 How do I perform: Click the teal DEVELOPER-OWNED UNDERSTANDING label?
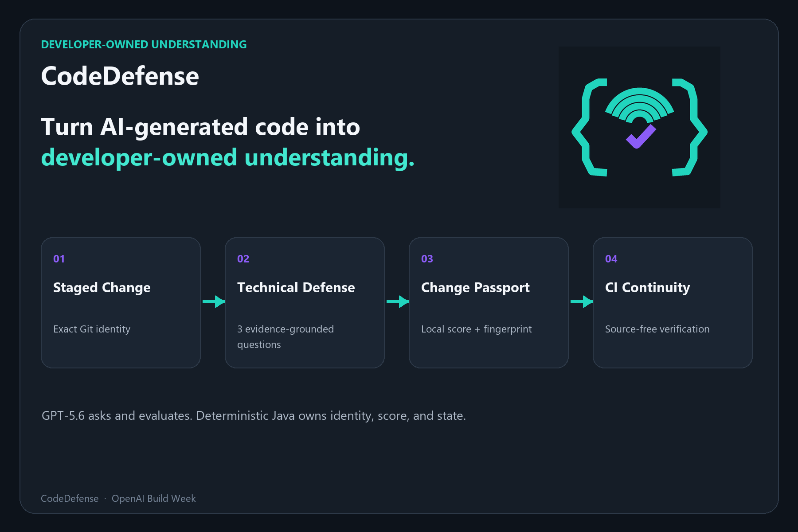(x=144, y=44)
